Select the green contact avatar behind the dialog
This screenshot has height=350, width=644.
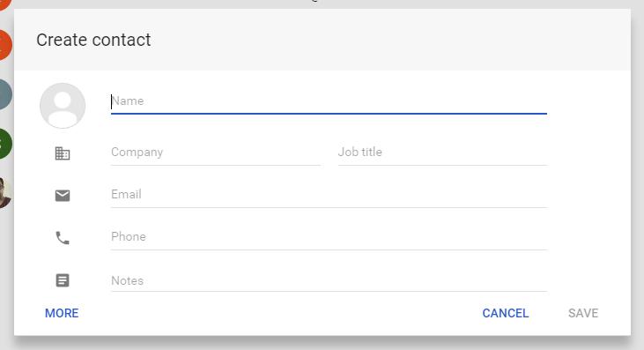click(x=6, y=144)
